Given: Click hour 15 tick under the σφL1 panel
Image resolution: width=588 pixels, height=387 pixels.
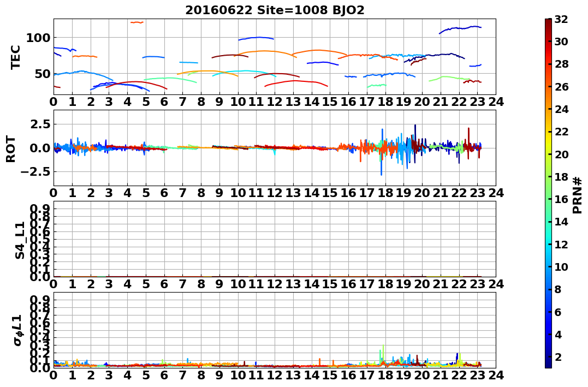Looking at the screenshot, I should click(330, 375).
